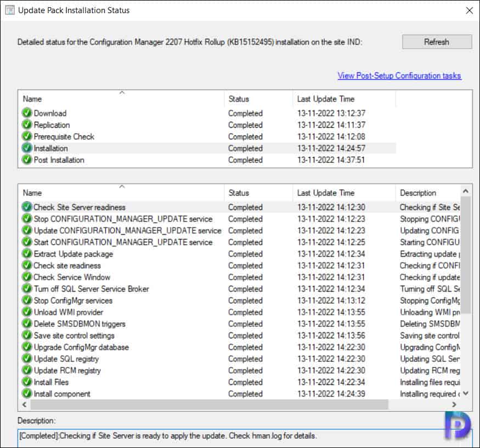
Task: Click the vertical scrollbar thumb of lower list
Action: click(466, 255)
